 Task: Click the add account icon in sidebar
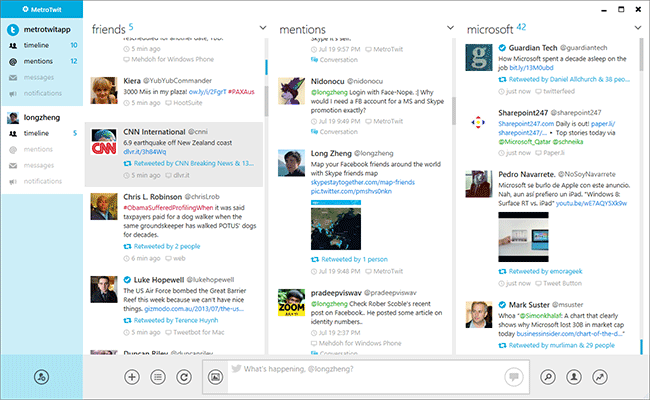[41, 377]
